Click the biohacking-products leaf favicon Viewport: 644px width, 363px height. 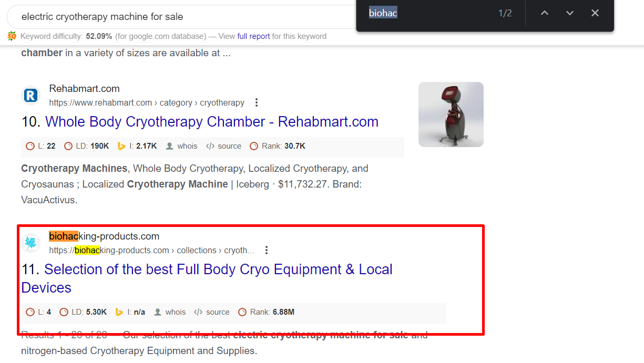[x=32, y=243]
